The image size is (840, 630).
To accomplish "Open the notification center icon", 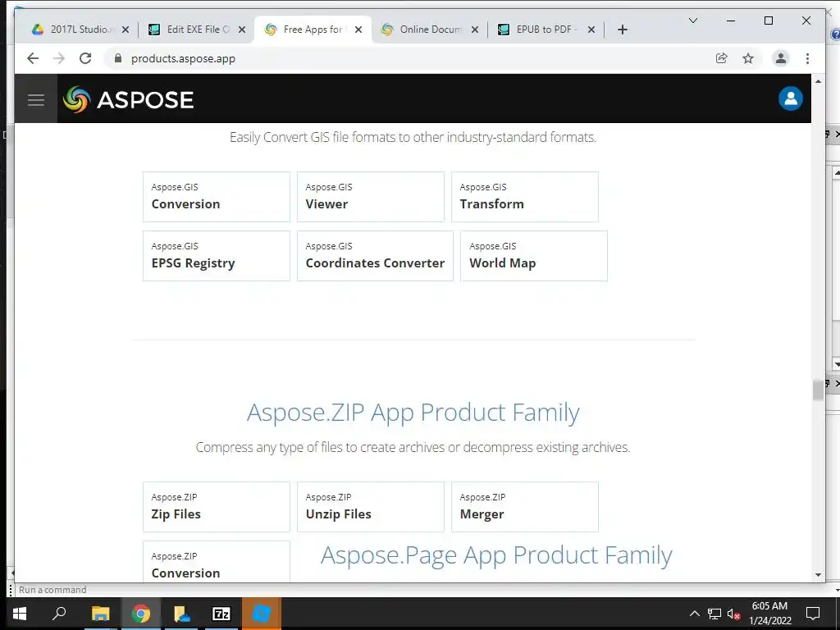I will 813,614.
